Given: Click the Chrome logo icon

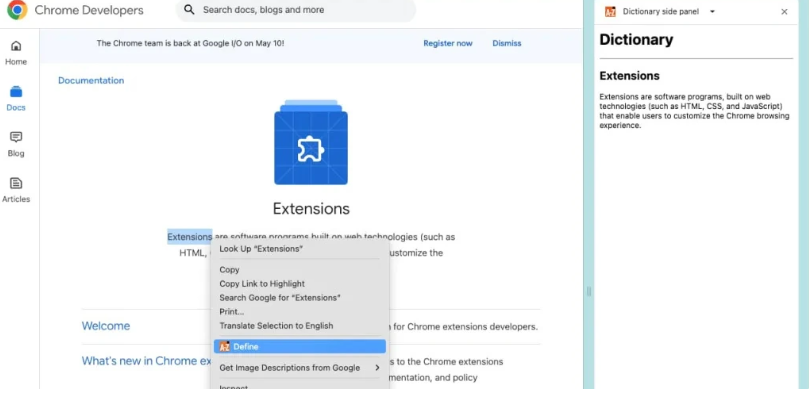Looking at the screenshot, I should pyautogui.click(x=17, y=10).
